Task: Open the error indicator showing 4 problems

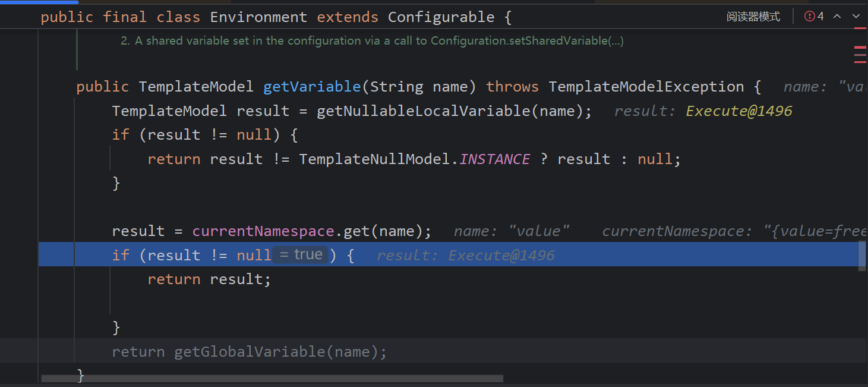Action: click(814, 17)
